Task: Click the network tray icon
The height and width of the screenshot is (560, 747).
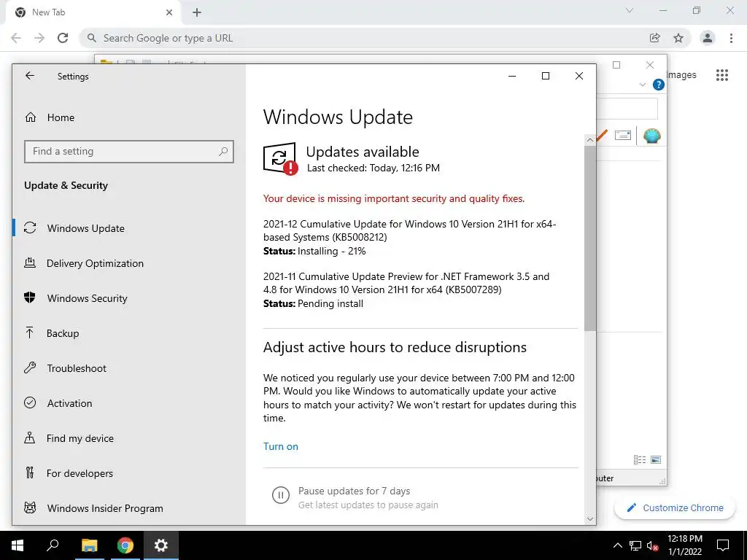Action: pyautogui.click(x=635, y=545)
